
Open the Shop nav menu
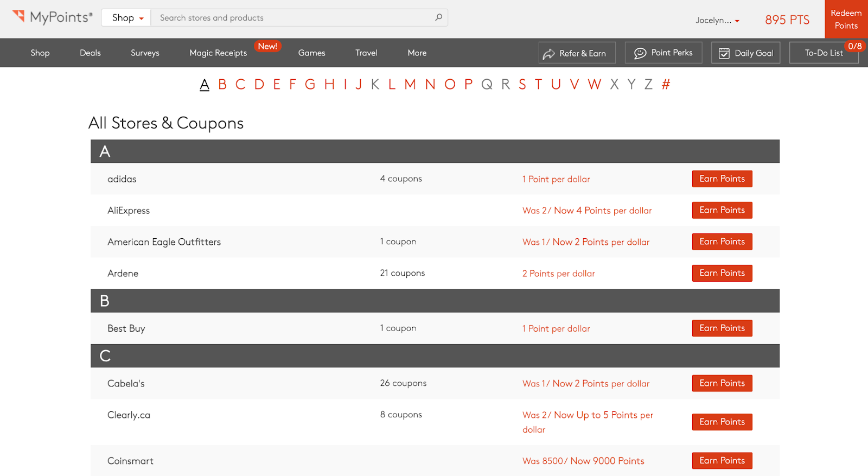pyautogui.click(x=40, y=53)
